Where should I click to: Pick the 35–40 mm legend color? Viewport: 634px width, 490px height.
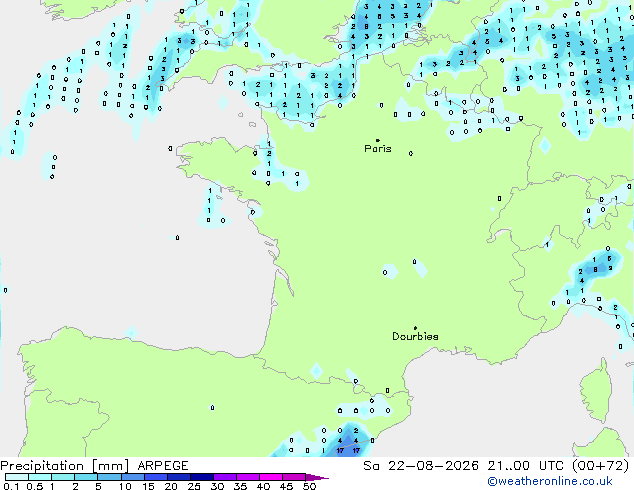pyautogui.click(x=247, y=477)
